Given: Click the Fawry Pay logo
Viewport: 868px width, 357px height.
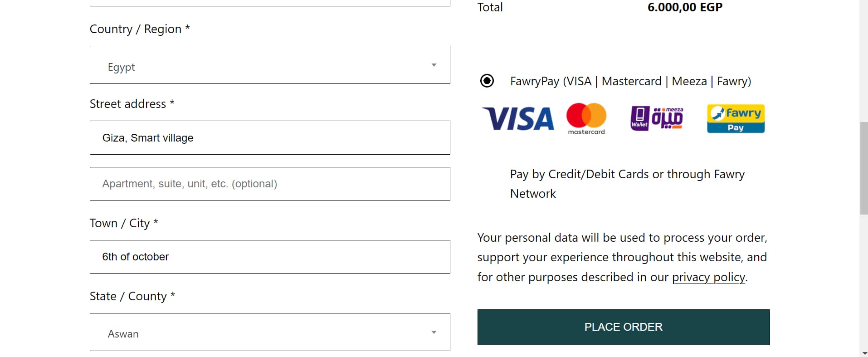Looking at the screenshot, I should point(736,118).
